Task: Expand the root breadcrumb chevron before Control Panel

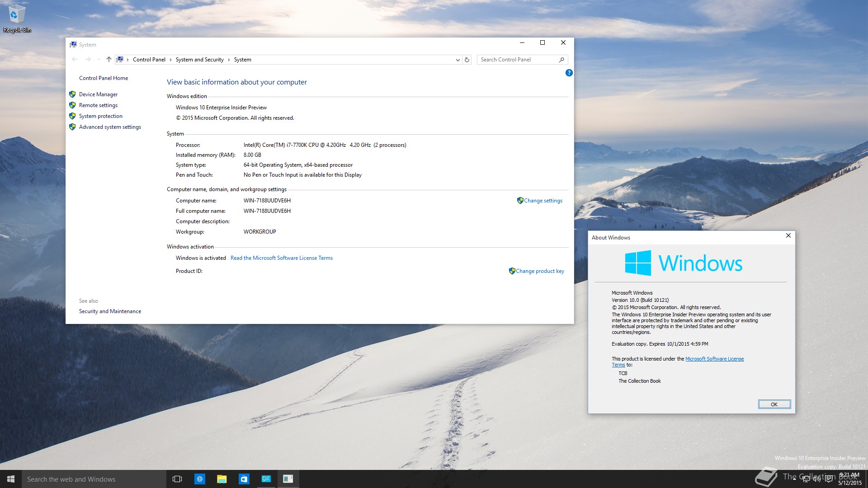Action: [x=128, y=60]
